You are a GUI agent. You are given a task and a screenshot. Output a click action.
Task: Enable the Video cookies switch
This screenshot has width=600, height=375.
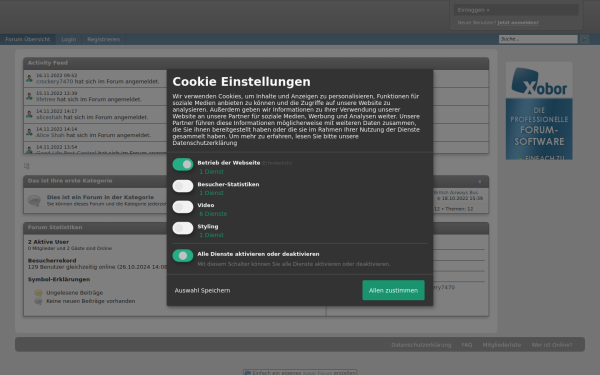(183, 207)
